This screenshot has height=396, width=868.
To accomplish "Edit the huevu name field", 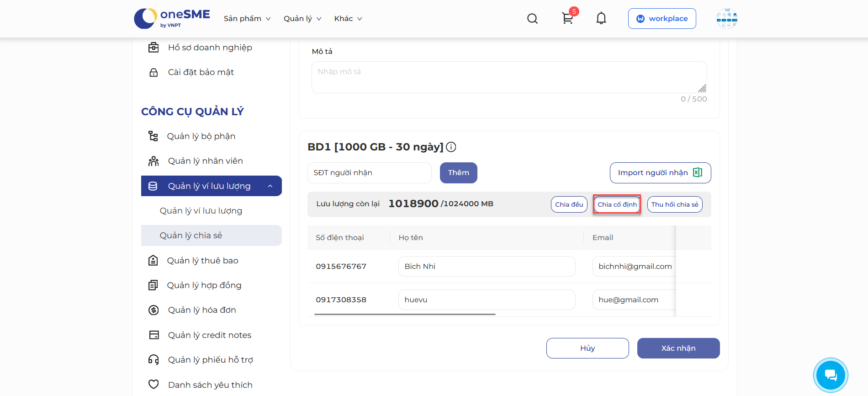I will (487, 300).
